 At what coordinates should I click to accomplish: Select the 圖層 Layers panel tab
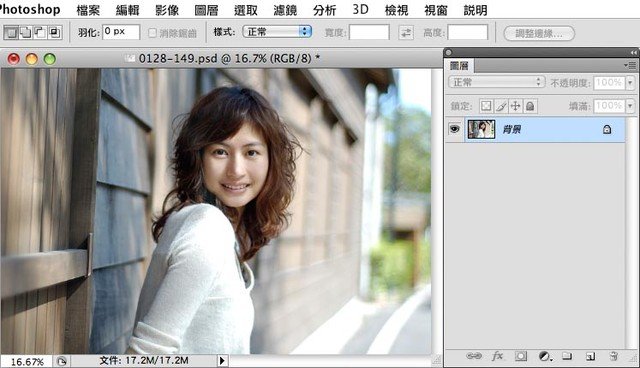pos(459,66)
